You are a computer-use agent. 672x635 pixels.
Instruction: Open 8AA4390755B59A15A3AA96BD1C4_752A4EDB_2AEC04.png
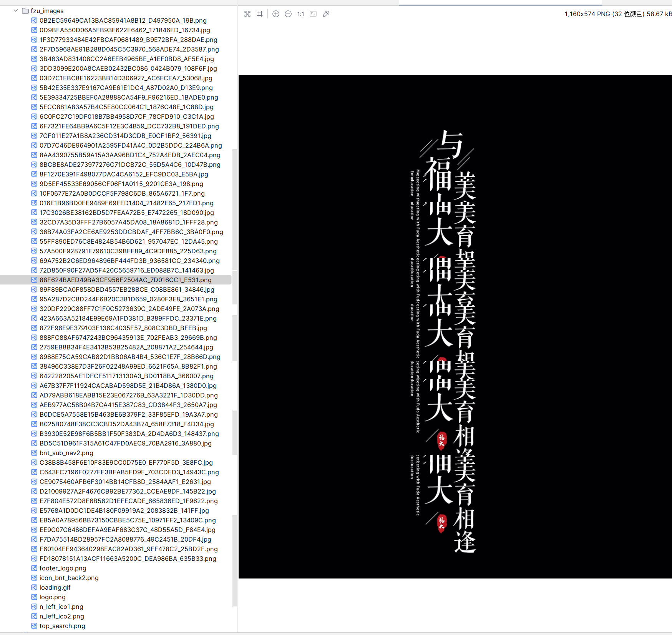click(130, 155)
